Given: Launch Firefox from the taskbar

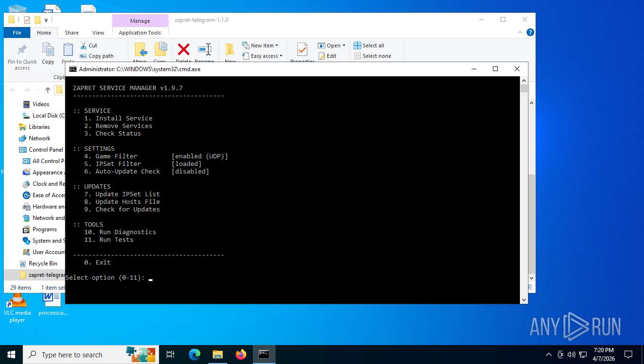Looking at the screenshot, I should pos(241,355).
